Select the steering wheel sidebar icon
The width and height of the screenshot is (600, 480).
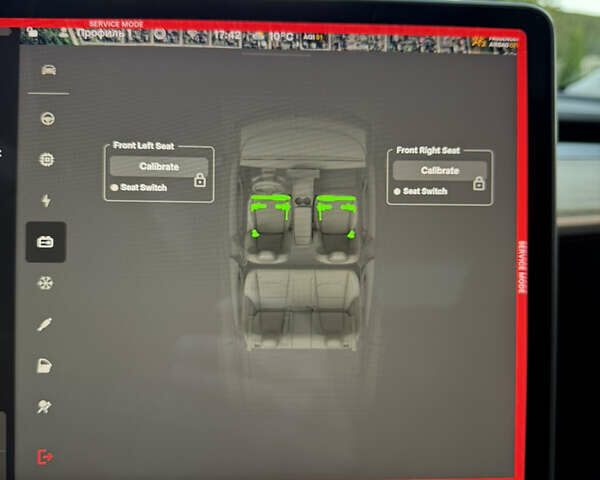(x=47, y=118)
